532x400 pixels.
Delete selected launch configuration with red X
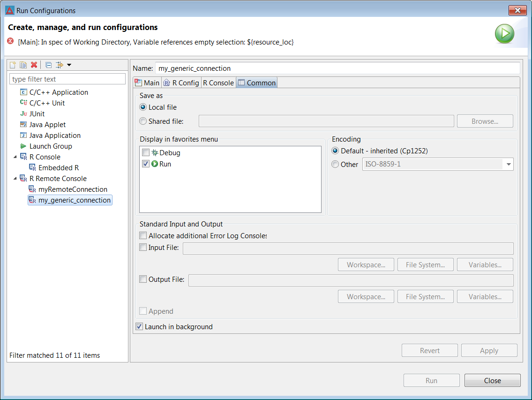[x=34, y=65]
